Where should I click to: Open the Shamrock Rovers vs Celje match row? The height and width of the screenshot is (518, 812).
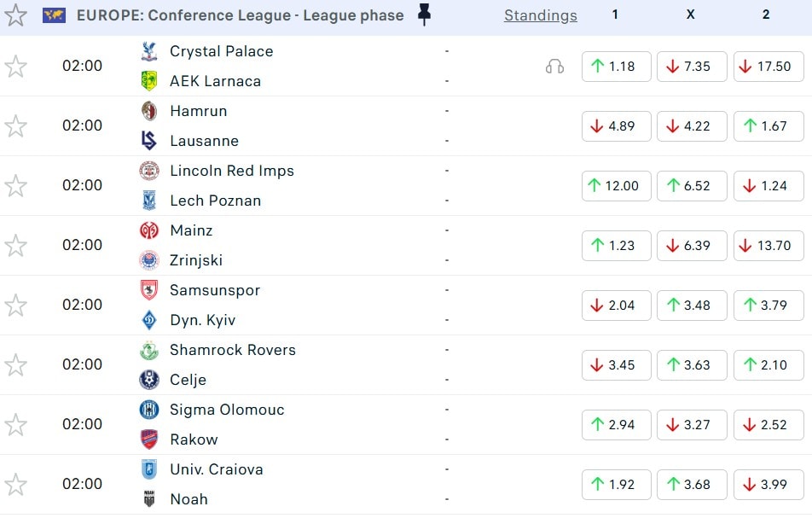[x=341, y=365]
